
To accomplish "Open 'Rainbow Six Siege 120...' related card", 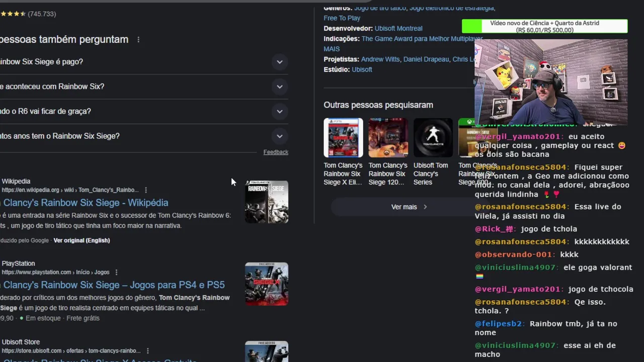I will 388,152.
